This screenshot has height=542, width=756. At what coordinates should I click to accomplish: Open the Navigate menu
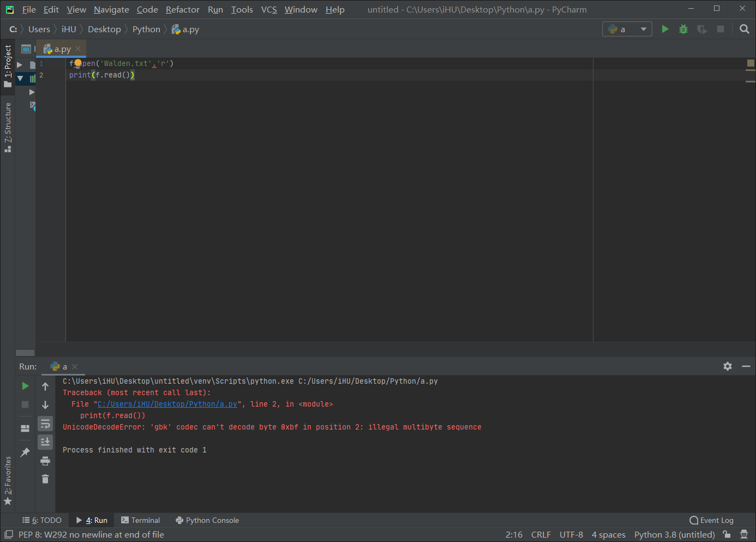click(111, 10)
